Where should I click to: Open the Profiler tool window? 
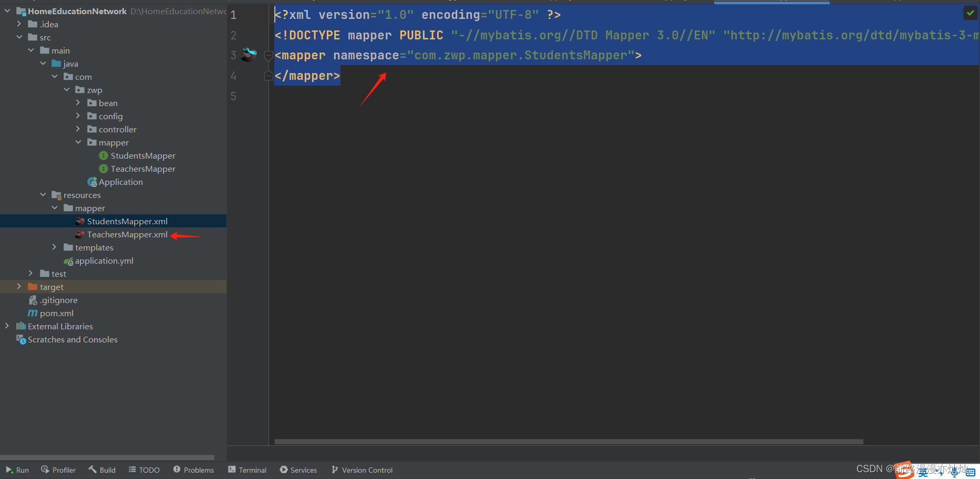click(x=58, y=470)
